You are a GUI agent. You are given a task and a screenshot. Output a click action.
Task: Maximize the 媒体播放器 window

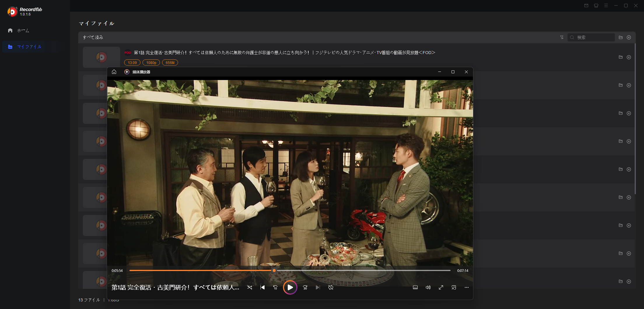click(x=453, y=72)
